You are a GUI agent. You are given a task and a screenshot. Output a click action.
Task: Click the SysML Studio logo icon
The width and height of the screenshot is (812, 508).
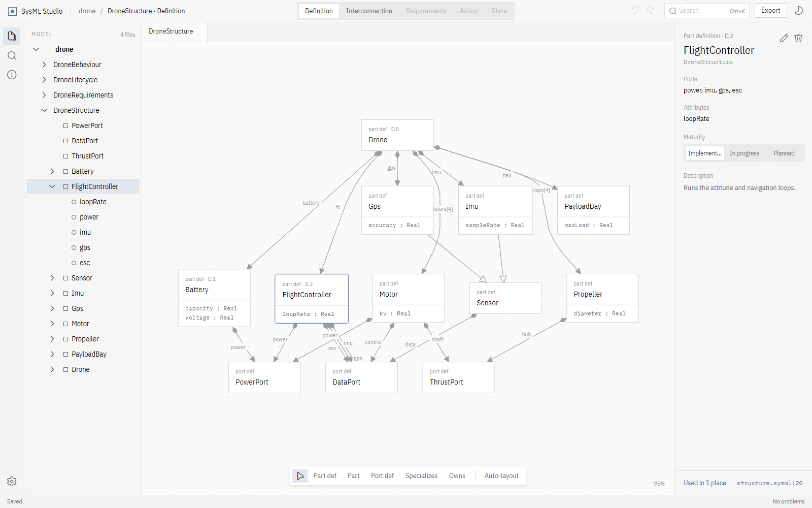(13, 11)
